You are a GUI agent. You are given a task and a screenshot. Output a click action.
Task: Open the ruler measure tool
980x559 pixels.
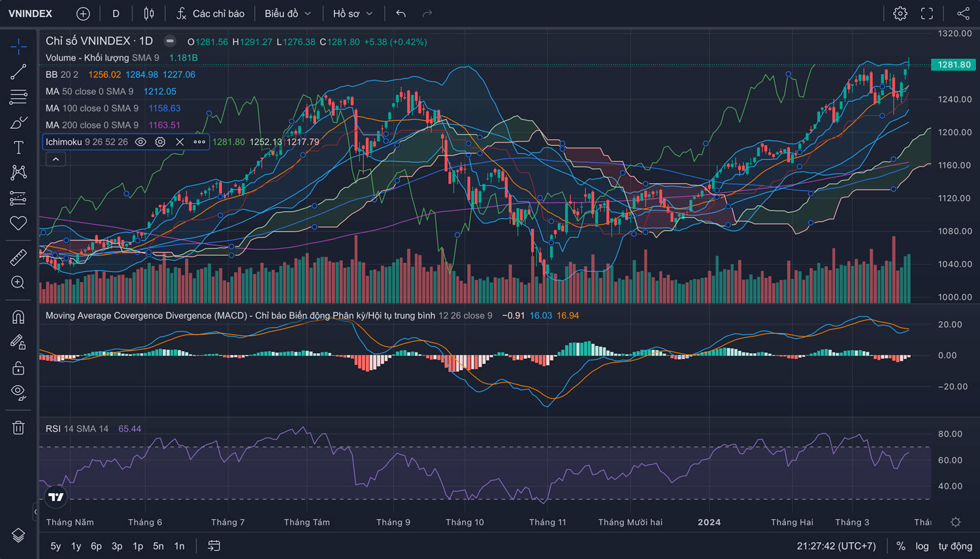[18, 257]
